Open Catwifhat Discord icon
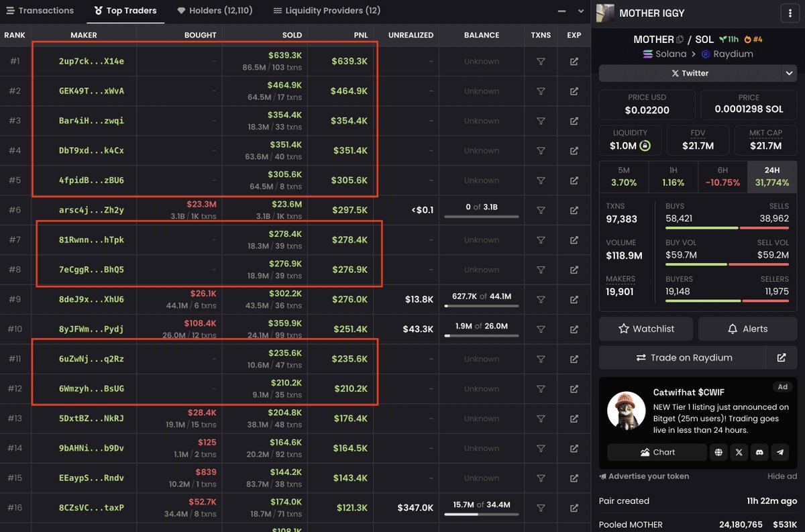The height and width of the screenshot is (532, 805). coord(759,452)
